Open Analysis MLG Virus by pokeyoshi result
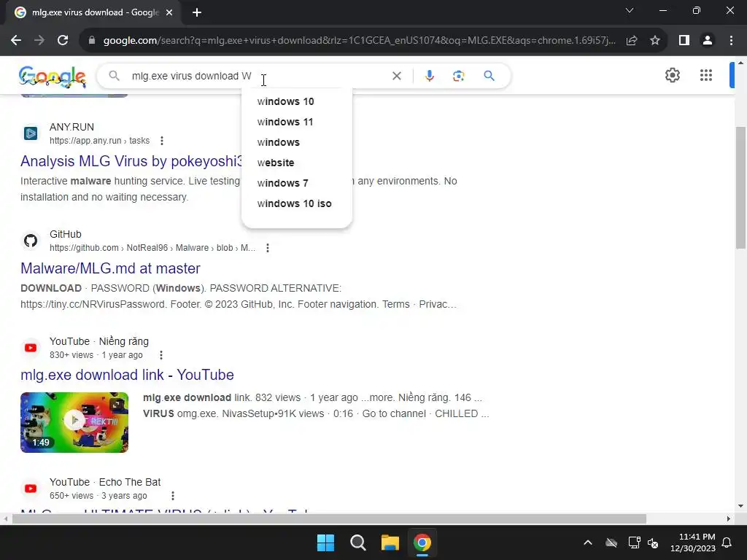This screenshot has width=747, height=560. (x=131, y=161)
